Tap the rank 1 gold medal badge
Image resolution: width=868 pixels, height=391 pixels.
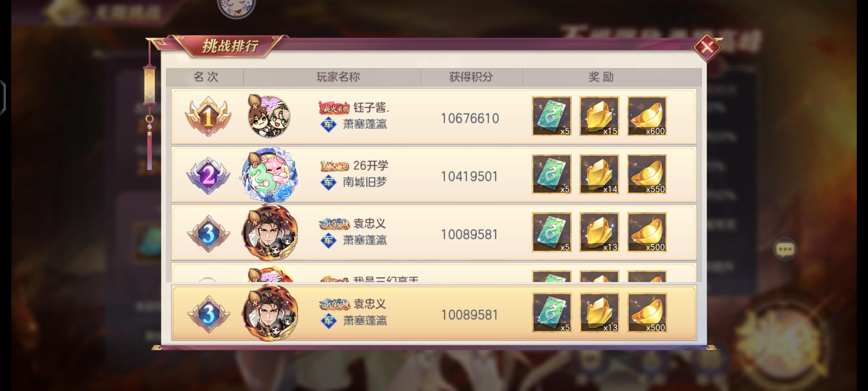click(208, 116)
